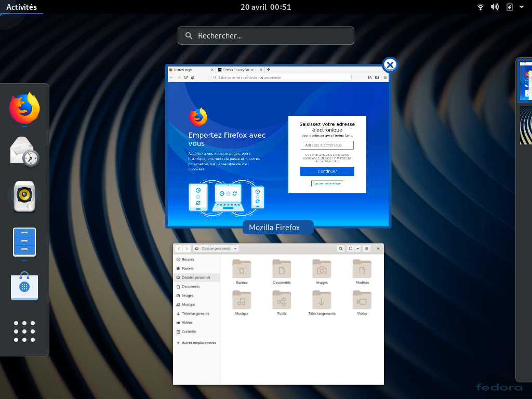Toggle list view in Files
Image resolution: width=532 pixels, height=399 pixels.
tap(351, 249)
